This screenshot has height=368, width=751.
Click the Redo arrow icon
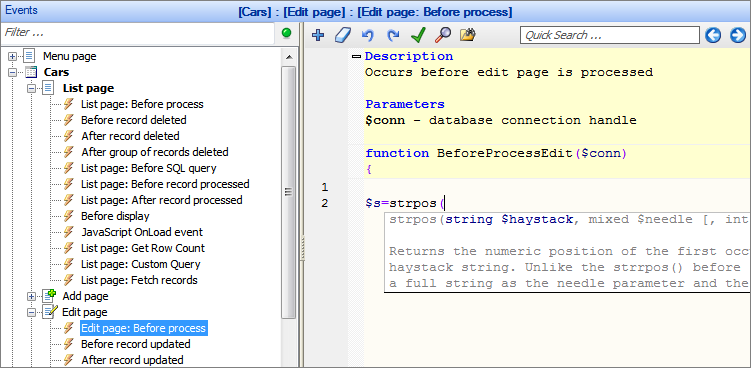[393, 35]
